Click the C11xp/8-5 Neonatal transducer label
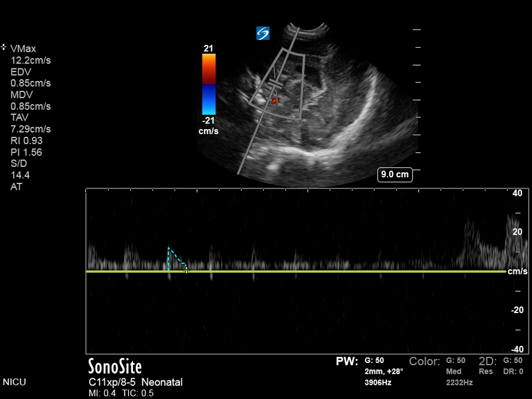 pos(135,382)
